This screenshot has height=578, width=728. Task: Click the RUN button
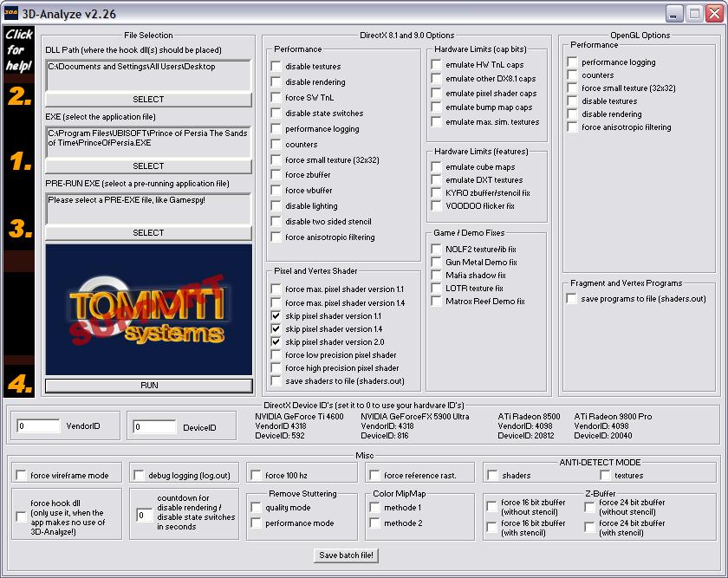point(149,386)
